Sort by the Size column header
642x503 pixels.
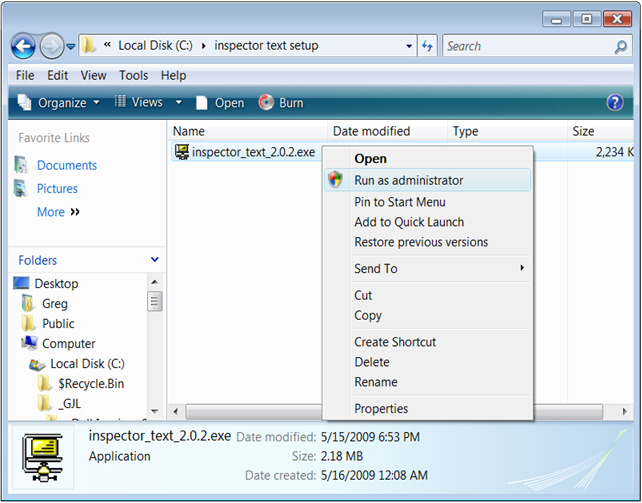click(x=600, y=131)
